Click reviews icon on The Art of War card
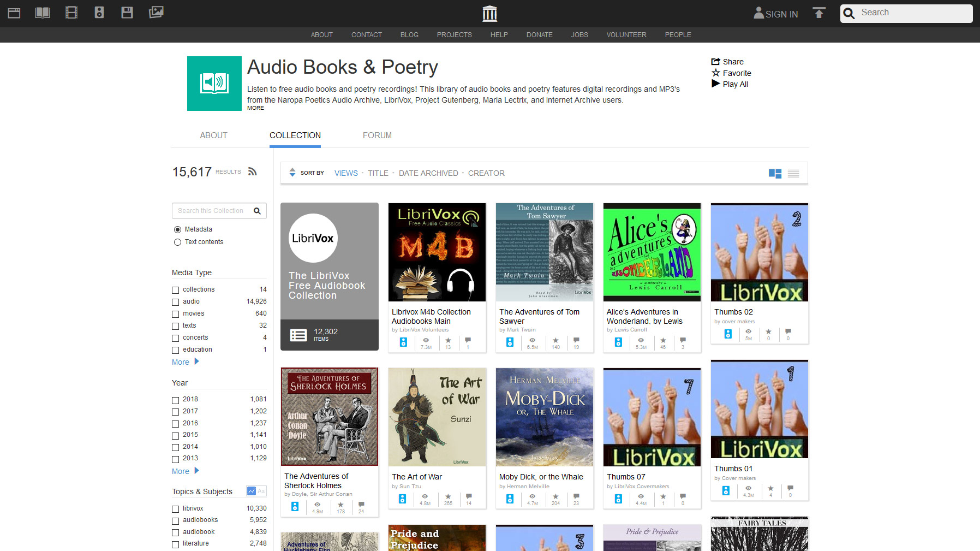Viewport: 980px width, 551px height. click(x=469, y=496)
